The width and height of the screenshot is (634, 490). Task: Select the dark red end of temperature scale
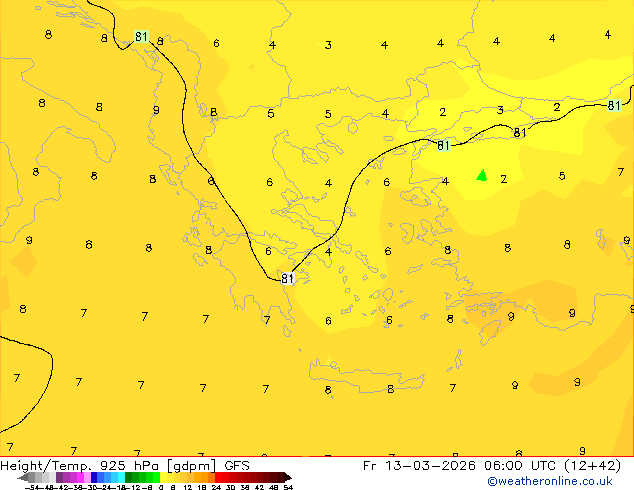click(x=272, y=477)
